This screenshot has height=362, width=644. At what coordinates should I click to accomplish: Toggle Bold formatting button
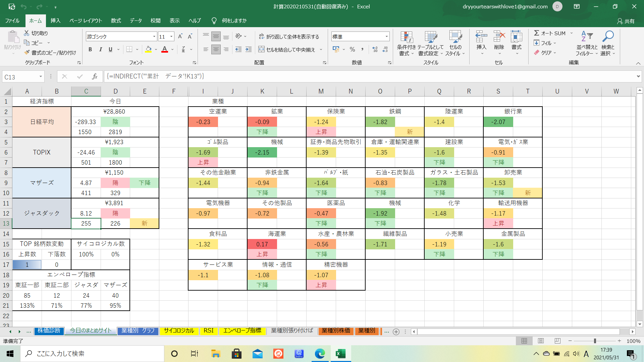[90, 50]
